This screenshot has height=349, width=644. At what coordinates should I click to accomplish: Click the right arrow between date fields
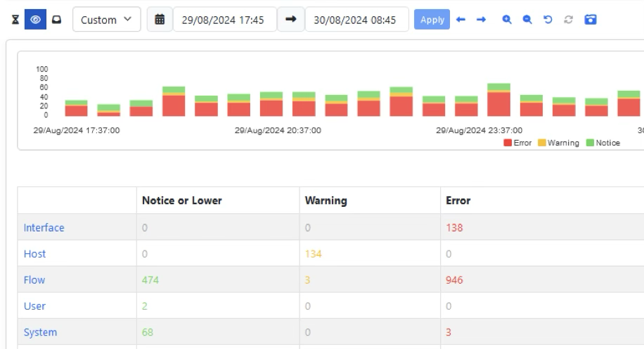291,19
